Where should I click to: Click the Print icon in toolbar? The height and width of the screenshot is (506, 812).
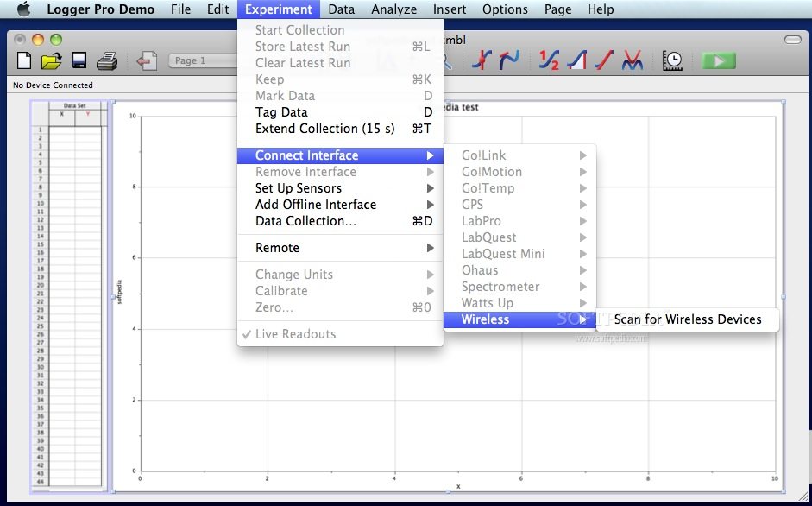click(x=107, y=61)
